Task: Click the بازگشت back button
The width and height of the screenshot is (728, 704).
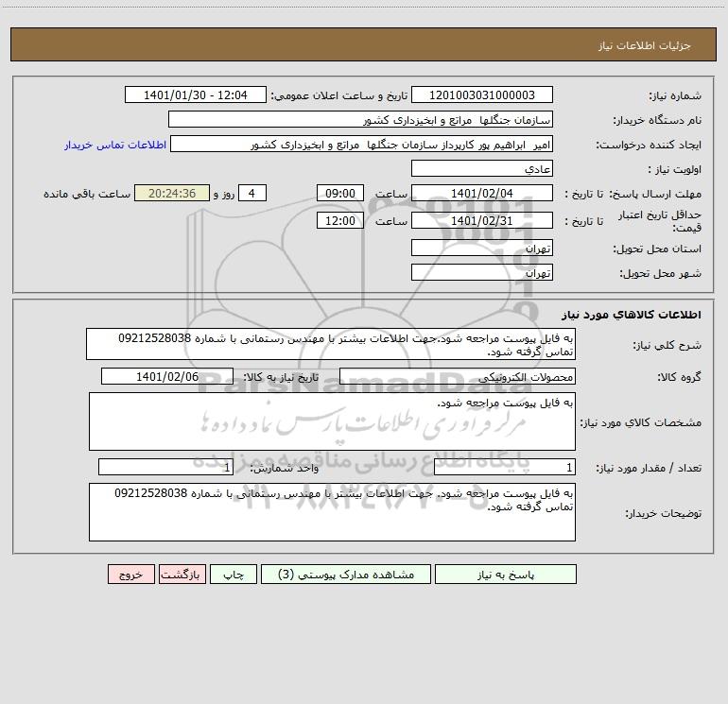Action: [x=182, y=574]
